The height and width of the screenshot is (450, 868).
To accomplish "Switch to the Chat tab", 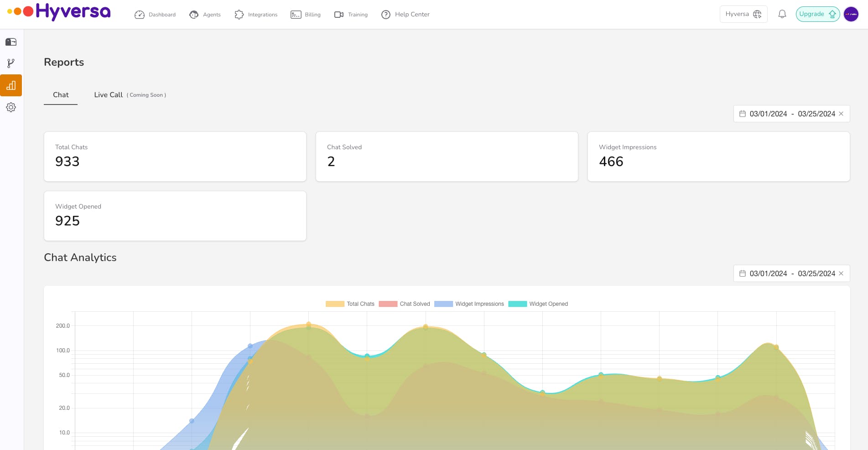I will pyautogui.click(x=61, y=95).
